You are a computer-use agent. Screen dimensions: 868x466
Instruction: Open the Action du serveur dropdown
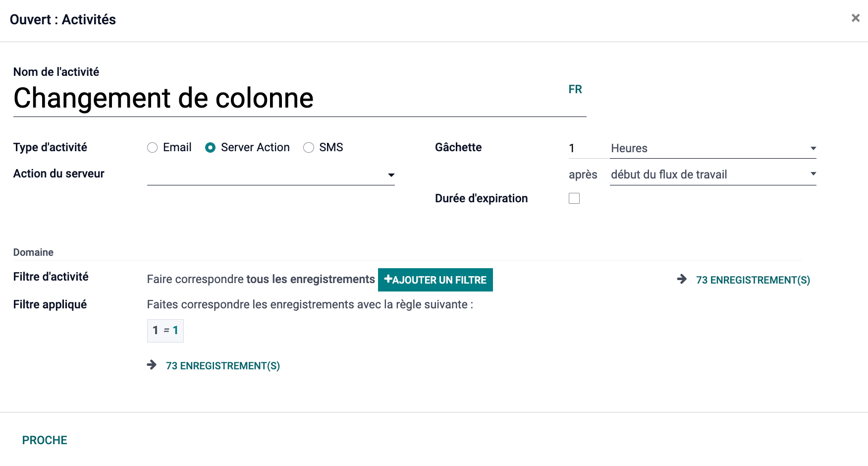[x=271, y=175]
